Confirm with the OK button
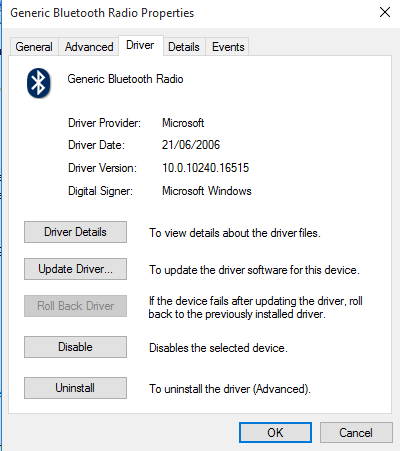The image size is (400, 451). tap(275, 433)
